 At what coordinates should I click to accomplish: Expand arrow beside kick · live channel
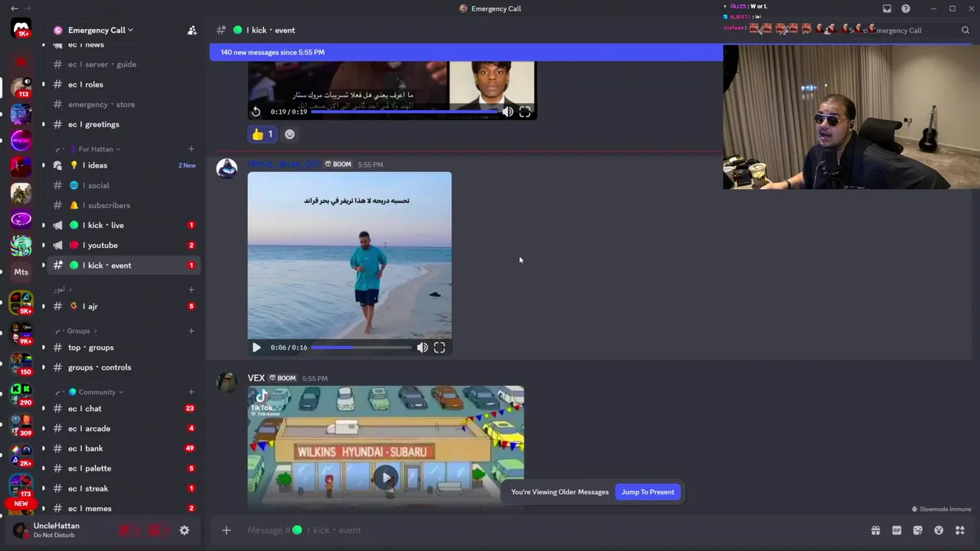coord(43,225)
